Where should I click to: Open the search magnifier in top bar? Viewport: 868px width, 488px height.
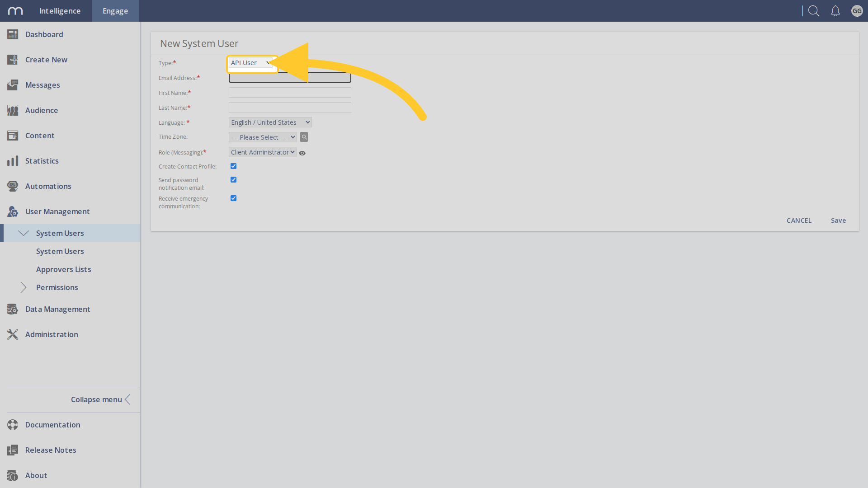(814, 11)
